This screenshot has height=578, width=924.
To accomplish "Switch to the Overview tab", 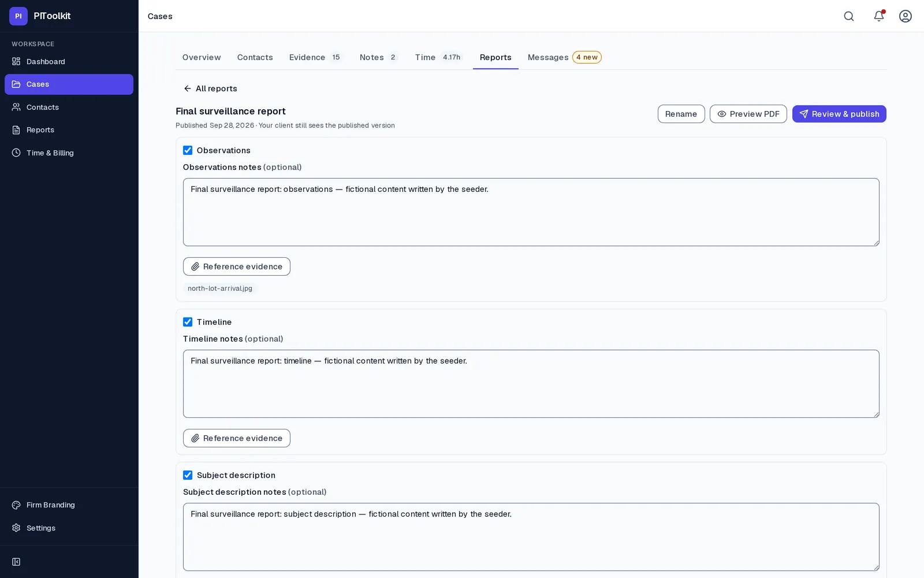I will point(202,57).
